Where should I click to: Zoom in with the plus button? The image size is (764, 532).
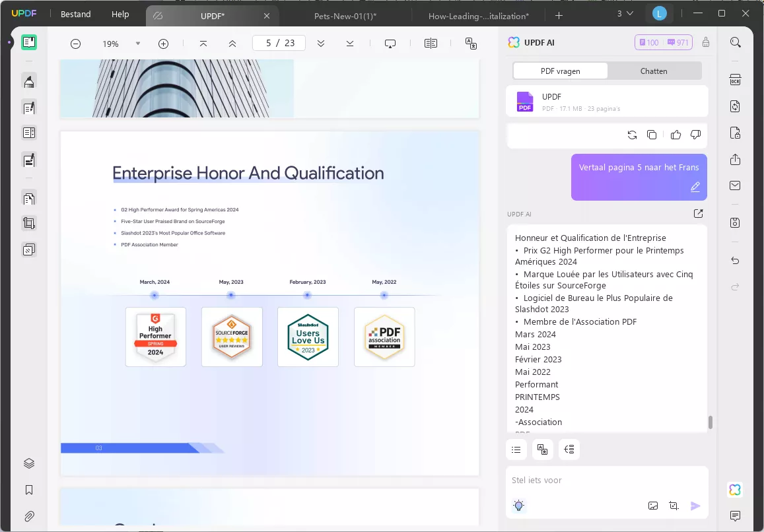tap(163, 44)
